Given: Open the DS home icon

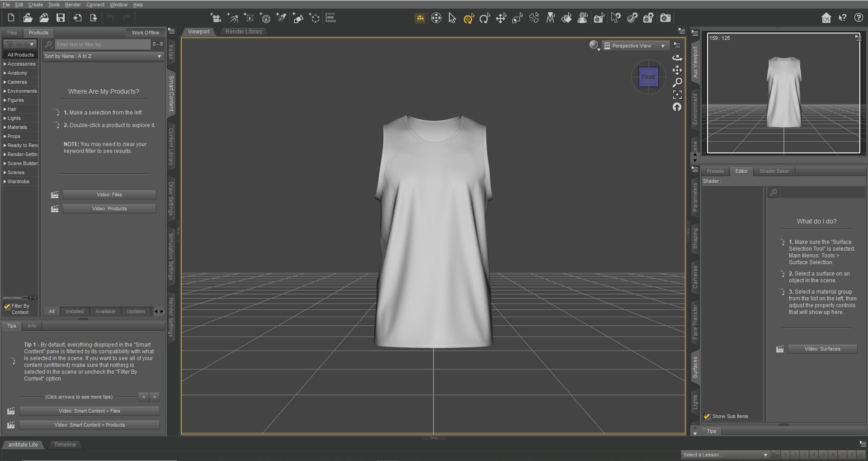Looking at the screenshot, I should point(826,18).
